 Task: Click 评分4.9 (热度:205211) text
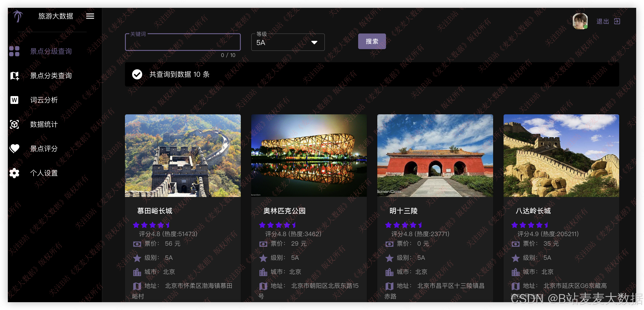click(548, 234)
